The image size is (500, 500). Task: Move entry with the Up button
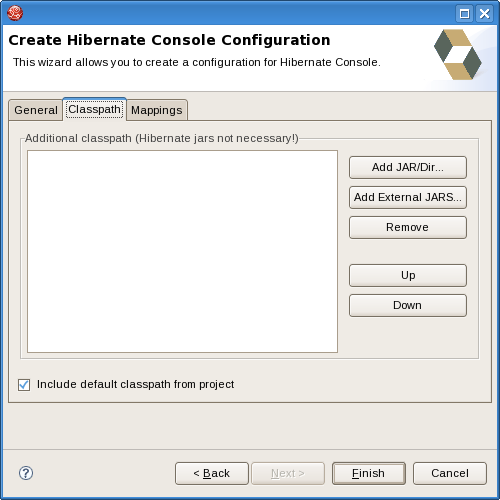pos(408,275)
